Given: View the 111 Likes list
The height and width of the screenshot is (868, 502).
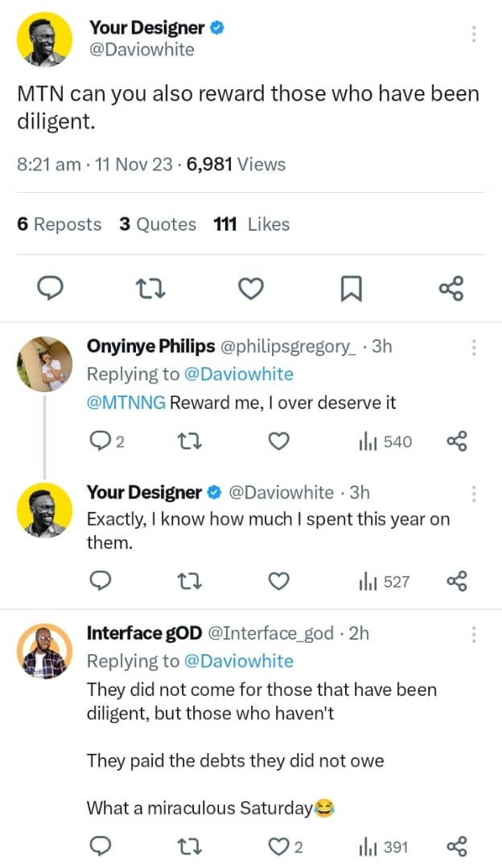Looking at the screenshot, I should coord(251,224).
